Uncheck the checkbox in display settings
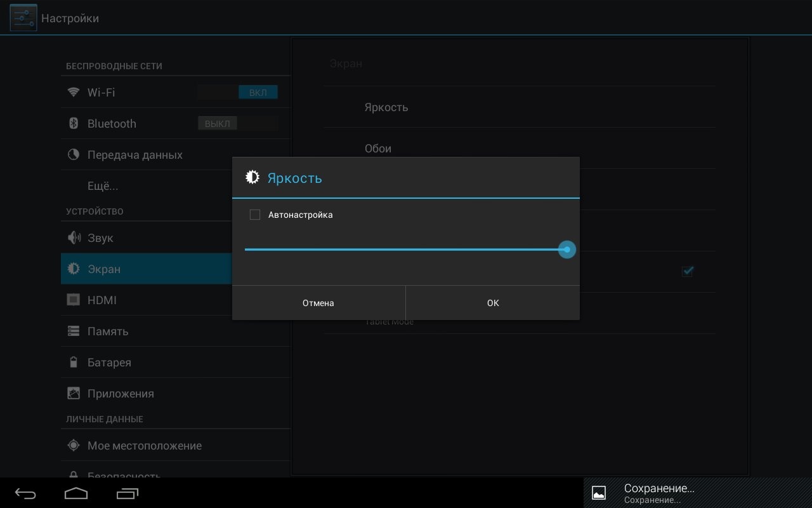 coord(687,271)
